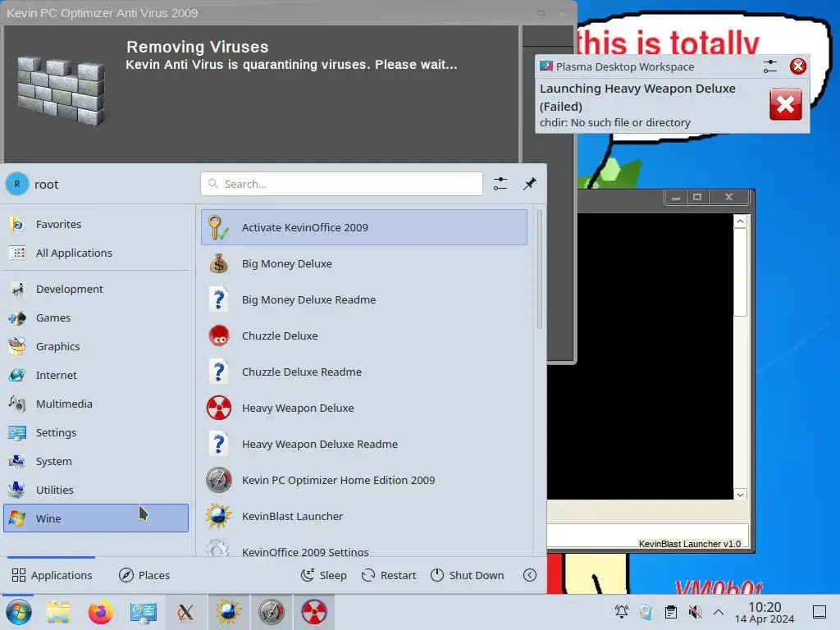Open KevinBlast Launcher from menu list

coord(363,517)
